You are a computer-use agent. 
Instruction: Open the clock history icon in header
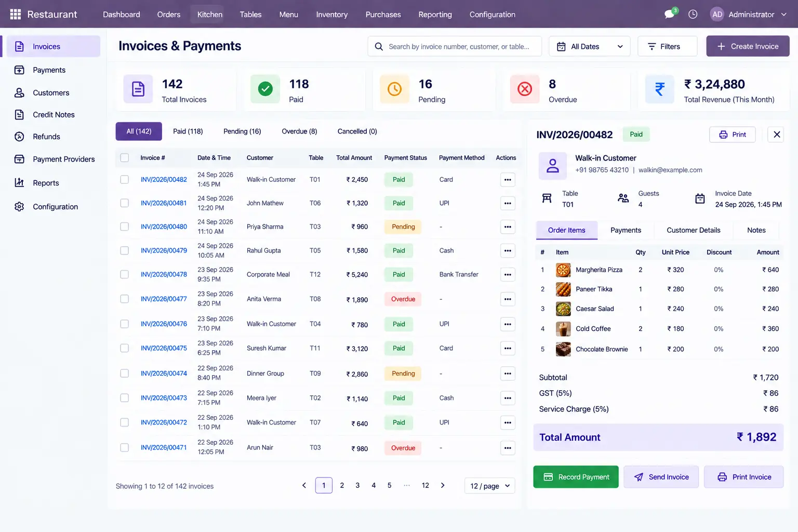[x=693, y=14]
